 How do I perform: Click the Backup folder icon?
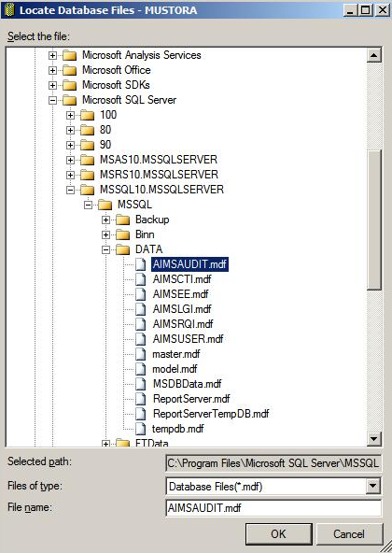(122, 220)
